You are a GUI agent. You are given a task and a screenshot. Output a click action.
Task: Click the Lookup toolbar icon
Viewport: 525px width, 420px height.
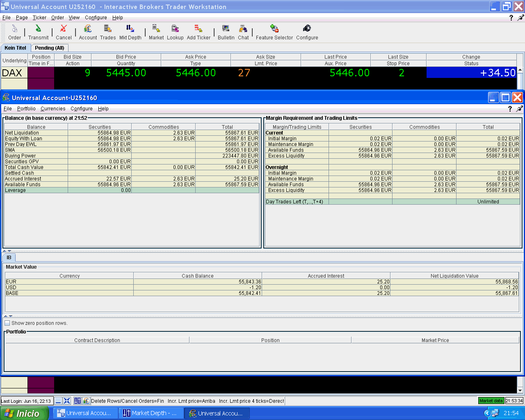tap(175, 29)
